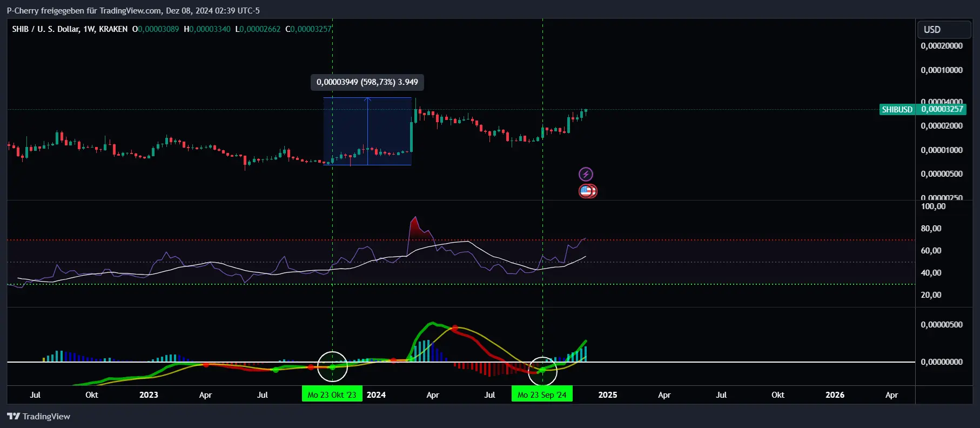Open the USD currency selector
This screenshot has width=980, height=428.
(x=944, y=30)
